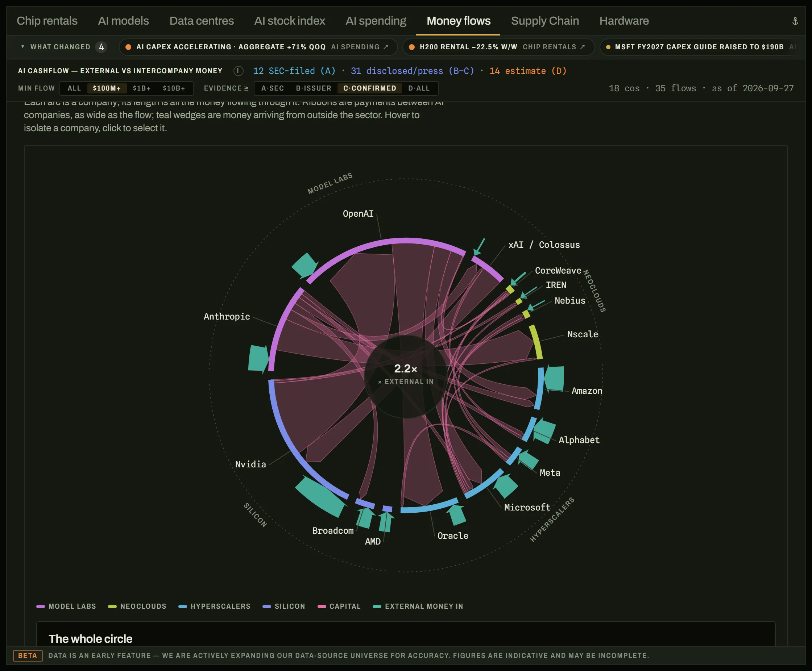Click the Hyperscalers legend entry

click(x=215, y=607)
